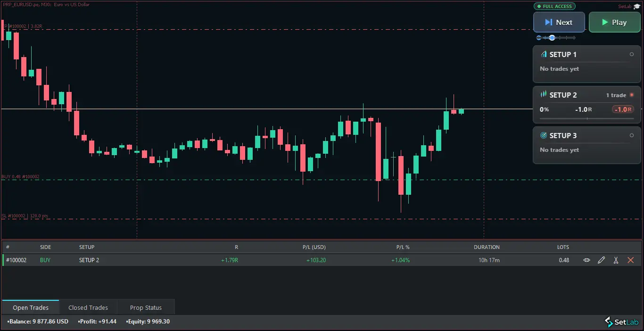
Task: Click the +1.79R value
Action: click(x=230, y=260)
